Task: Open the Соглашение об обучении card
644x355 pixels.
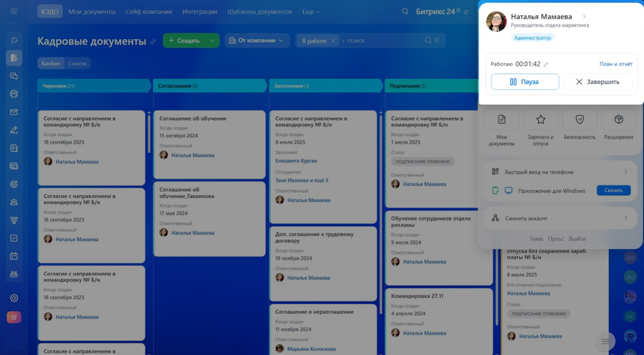Action: pyautogui.click(x=209, y=144)
